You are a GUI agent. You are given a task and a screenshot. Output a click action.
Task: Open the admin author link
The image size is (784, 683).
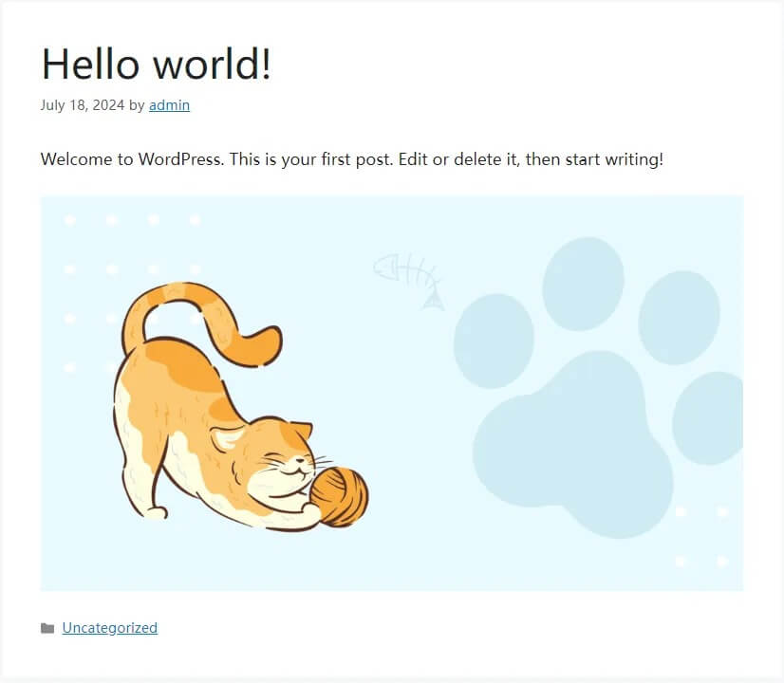(x=169, y=105)
